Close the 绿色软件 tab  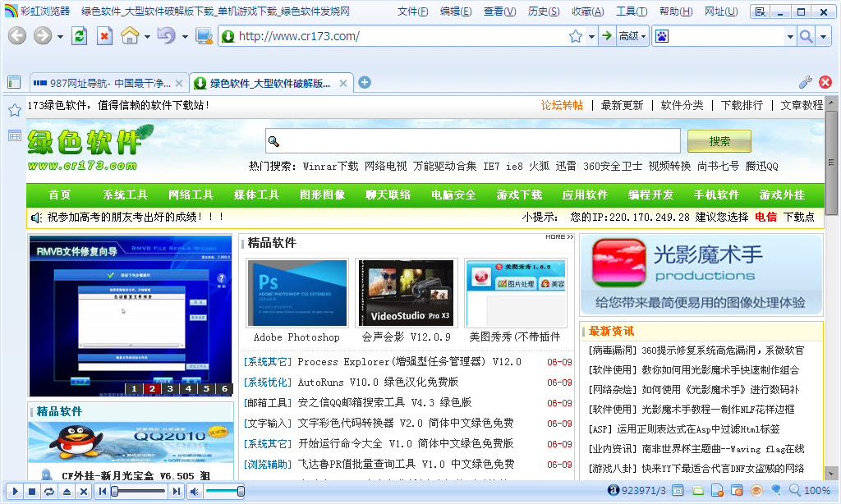point(343,83)
